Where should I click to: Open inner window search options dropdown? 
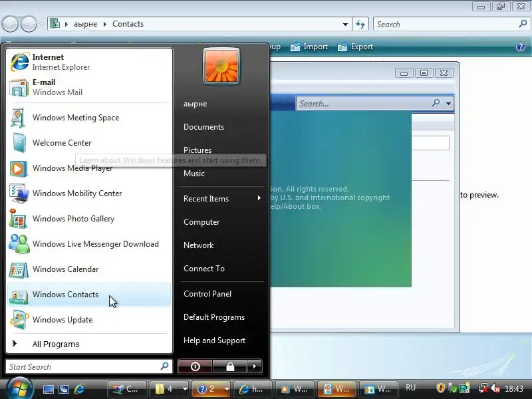point(448,103)
